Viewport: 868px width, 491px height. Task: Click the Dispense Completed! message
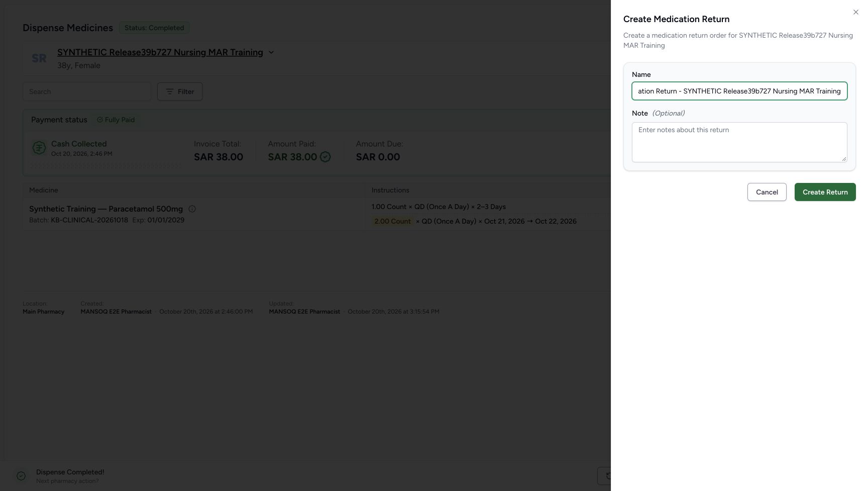70,472
